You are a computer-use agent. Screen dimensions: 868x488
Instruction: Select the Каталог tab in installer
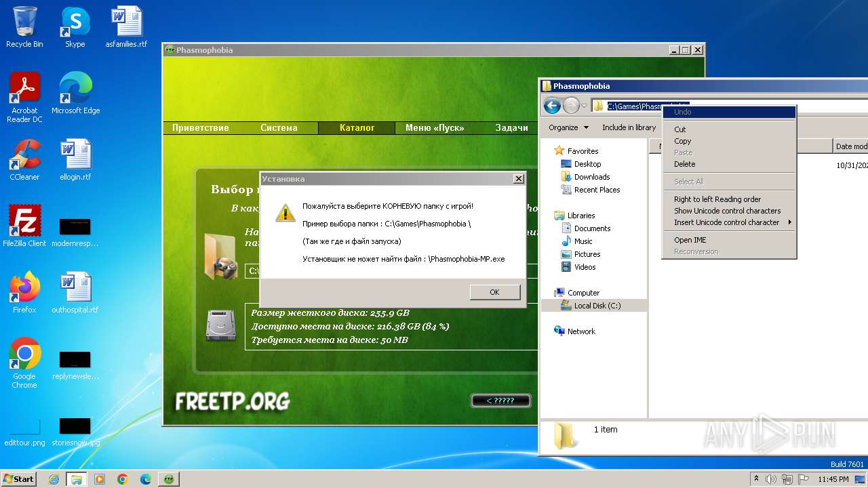pos(357,127)
